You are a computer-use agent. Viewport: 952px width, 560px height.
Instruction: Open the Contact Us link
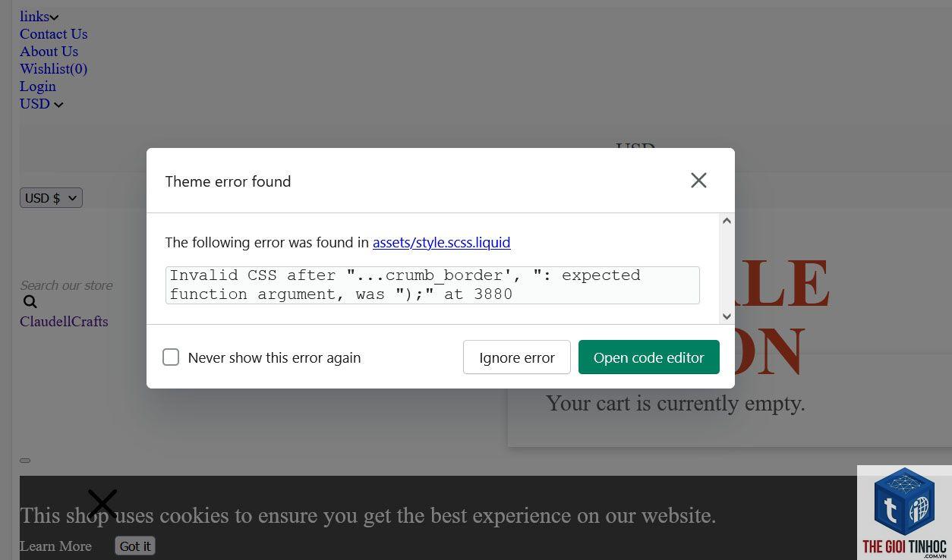pos(53,33)
